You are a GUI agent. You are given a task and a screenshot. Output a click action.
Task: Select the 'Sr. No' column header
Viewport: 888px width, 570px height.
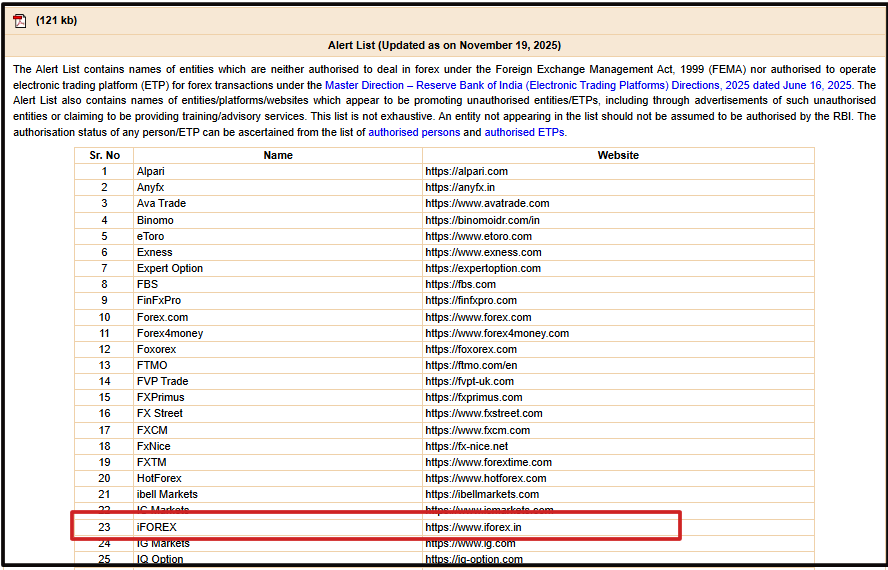click(x=105, y=155)
